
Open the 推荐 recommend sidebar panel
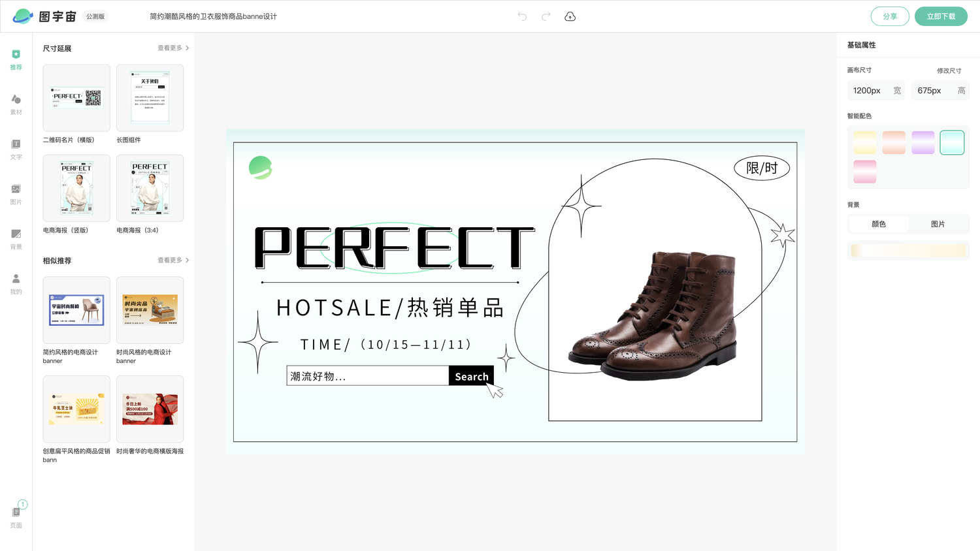point(16,59)
